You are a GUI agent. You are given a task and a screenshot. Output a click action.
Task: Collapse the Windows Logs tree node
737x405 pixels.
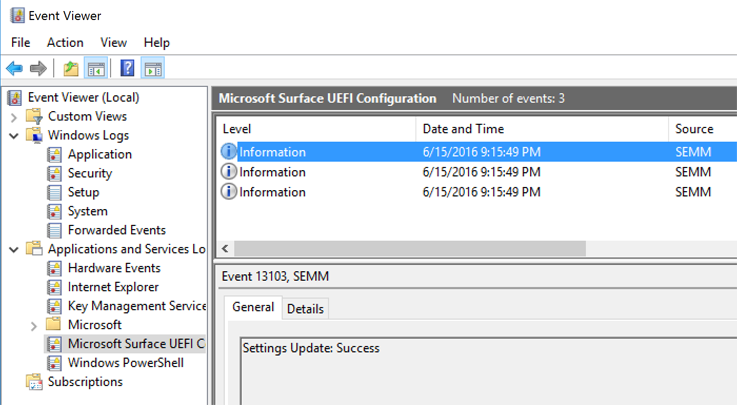tap(14, 136)
